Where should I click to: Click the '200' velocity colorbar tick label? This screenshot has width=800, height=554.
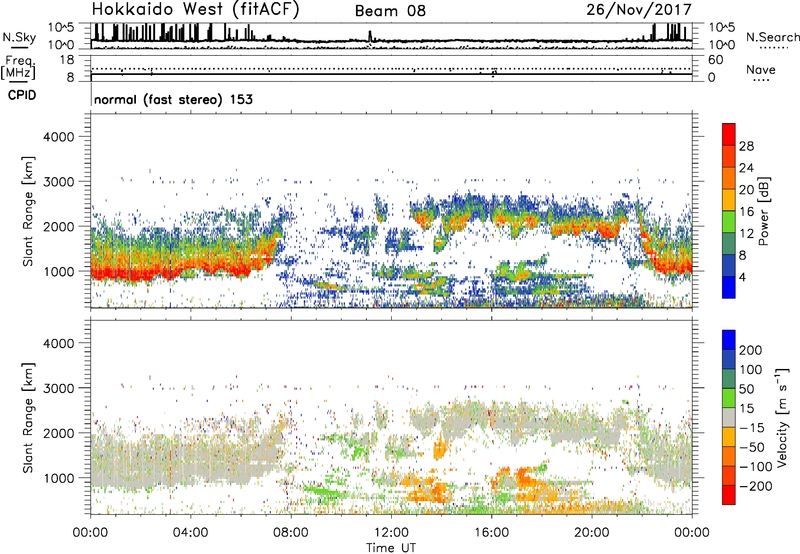[x=751, y=350]
